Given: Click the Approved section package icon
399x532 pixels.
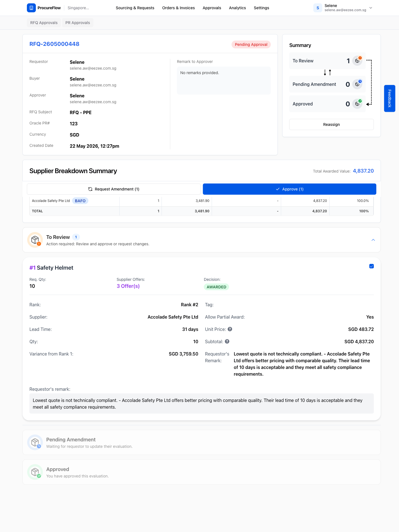Looking at the screenshot, I should (x=35, y=472).
